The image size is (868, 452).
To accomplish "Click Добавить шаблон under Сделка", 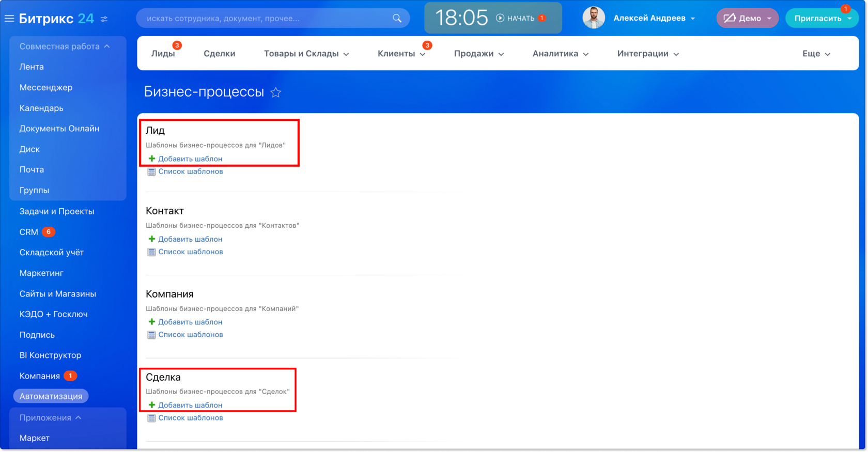I will click(190, 405).
